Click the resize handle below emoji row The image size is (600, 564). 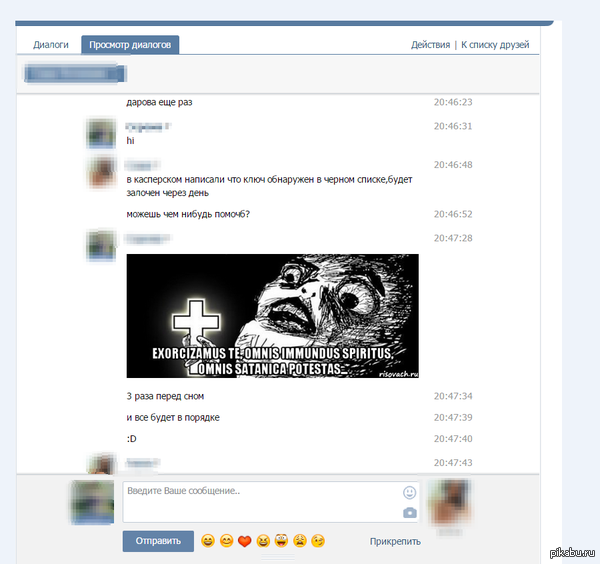click(278, 557)
